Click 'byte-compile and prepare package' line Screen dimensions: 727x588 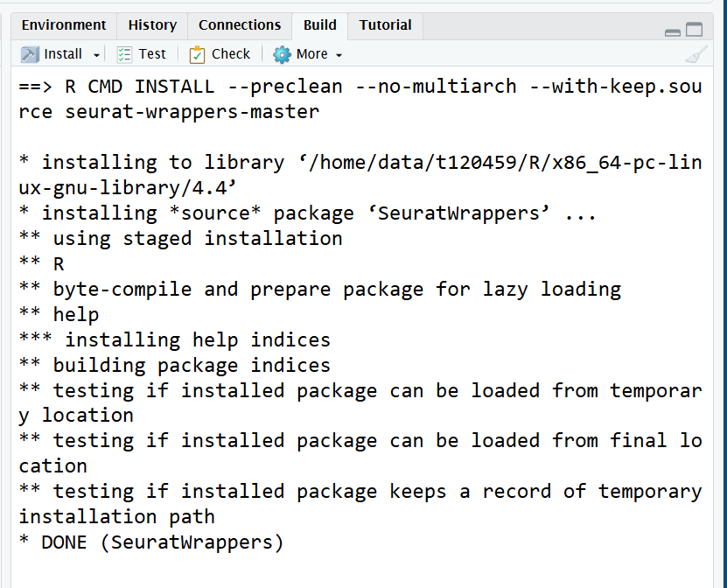pyautogui.click(x=320, y=290)
